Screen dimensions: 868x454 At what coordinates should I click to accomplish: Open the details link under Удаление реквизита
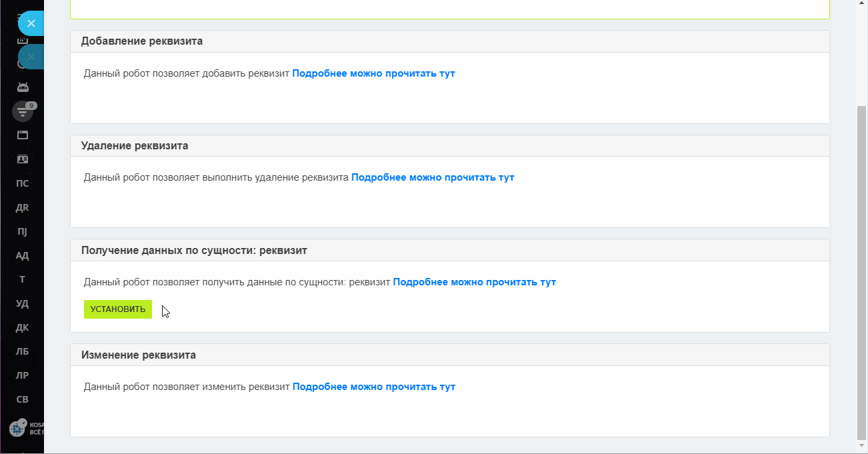tap(433, 177)
